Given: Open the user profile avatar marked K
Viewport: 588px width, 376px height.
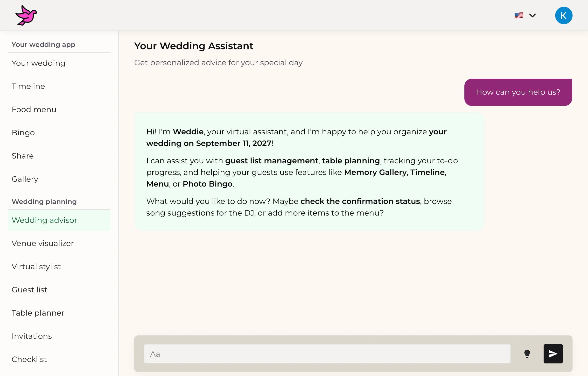Looking at the screenshot, I should (x=564, y=15).
